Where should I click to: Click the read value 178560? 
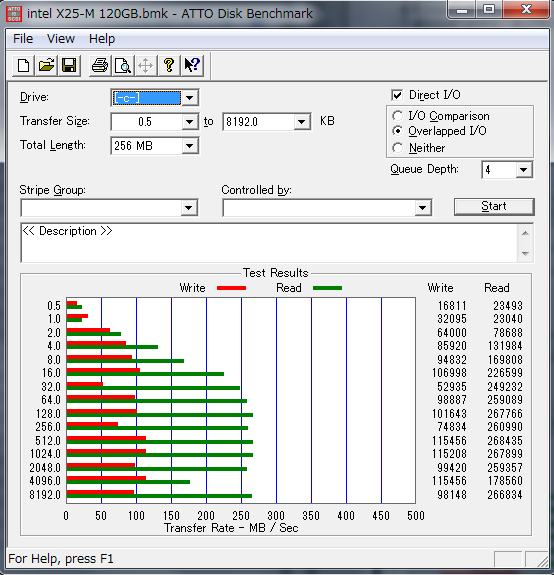pyautogui.click(x=505, y=481)
